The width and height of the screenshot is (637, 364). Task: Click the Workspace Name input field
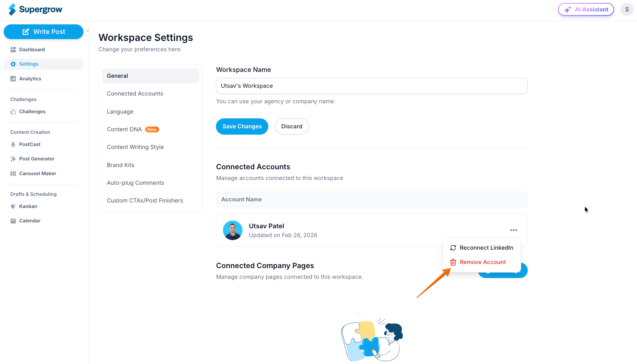pos(372,86)
